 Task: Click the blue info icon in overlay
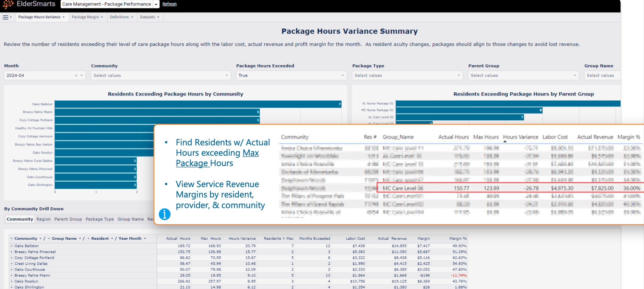tap(165, 214)
